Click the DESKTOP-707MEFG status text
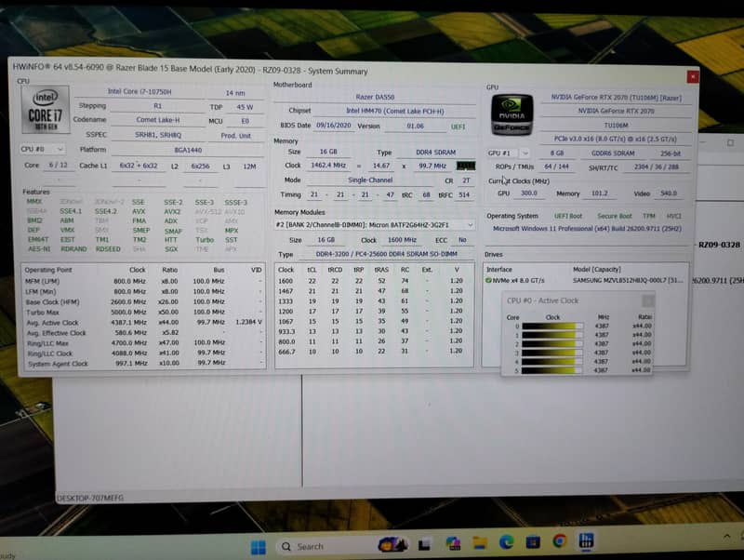The image size is (744, 560). click(89, 498)
